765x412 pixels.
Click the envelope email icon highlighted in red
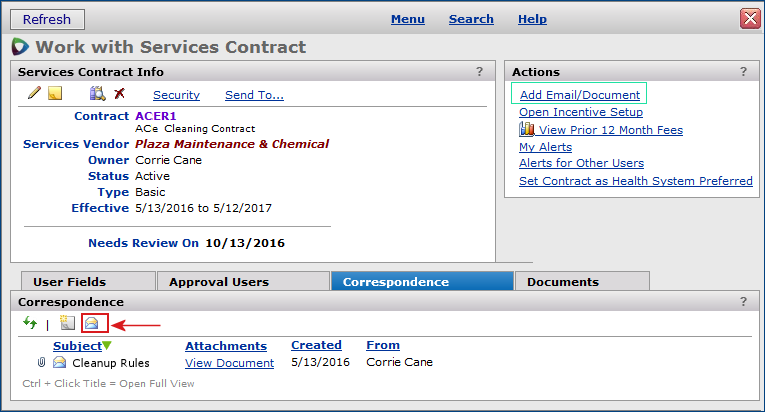point(92,323)
